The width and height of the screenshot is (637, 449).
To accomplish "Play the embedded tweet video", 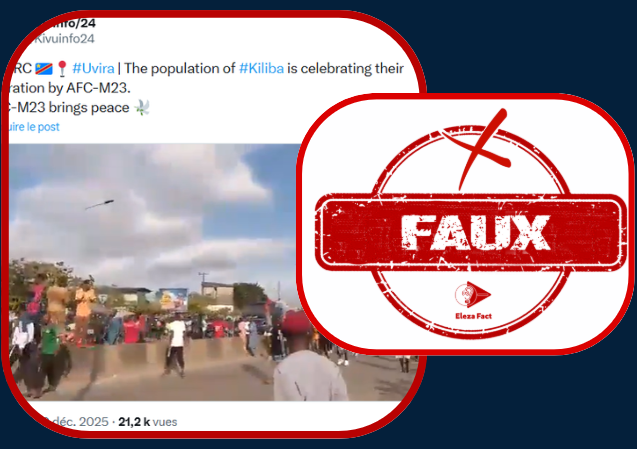I will [x=154, y=272].
